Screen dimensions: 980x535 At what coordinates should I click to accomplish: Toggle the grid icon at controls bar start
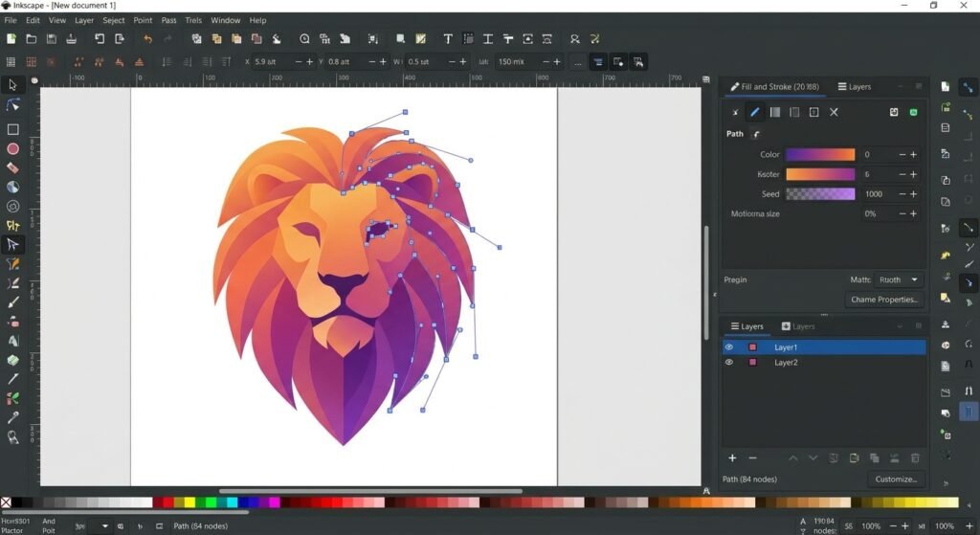point(11,62)
